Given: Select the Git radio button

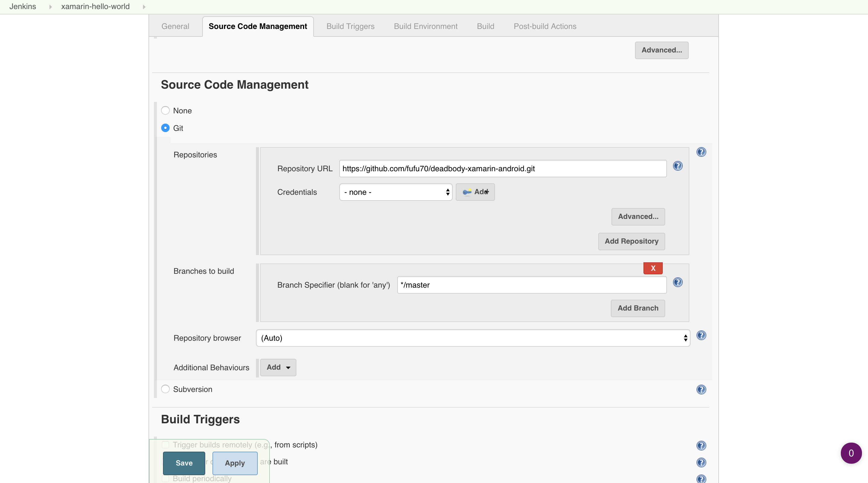Looking at the screenshot, I should [x=165, y=128].
